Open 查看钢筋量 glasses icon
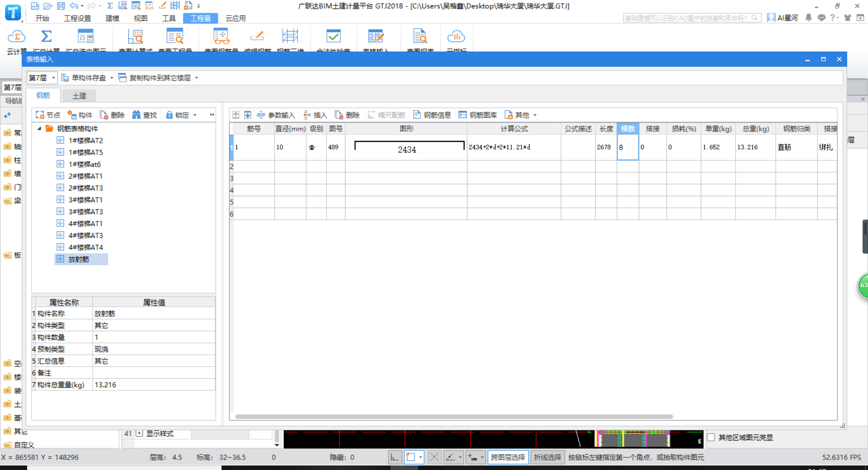The height and width of the screenshot is (470, 868). coord(221,37)
